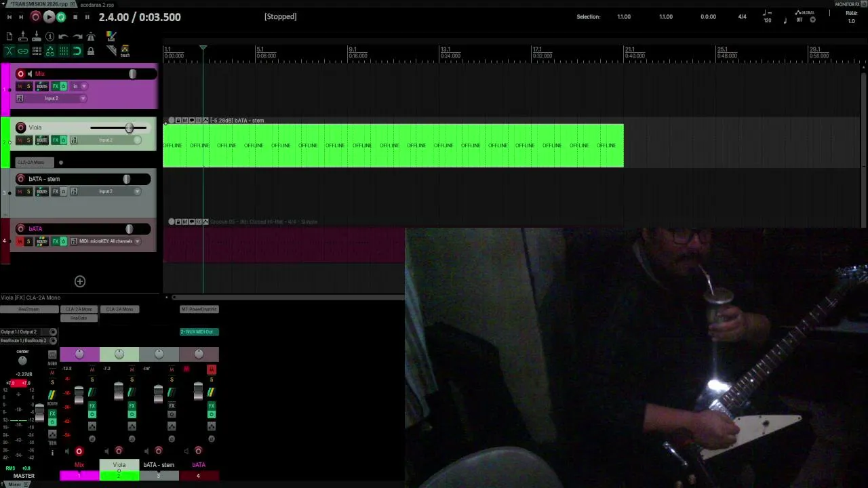
Task: Open the Mix track 'In' monitoring dropdown
Action: pos(79,86)
